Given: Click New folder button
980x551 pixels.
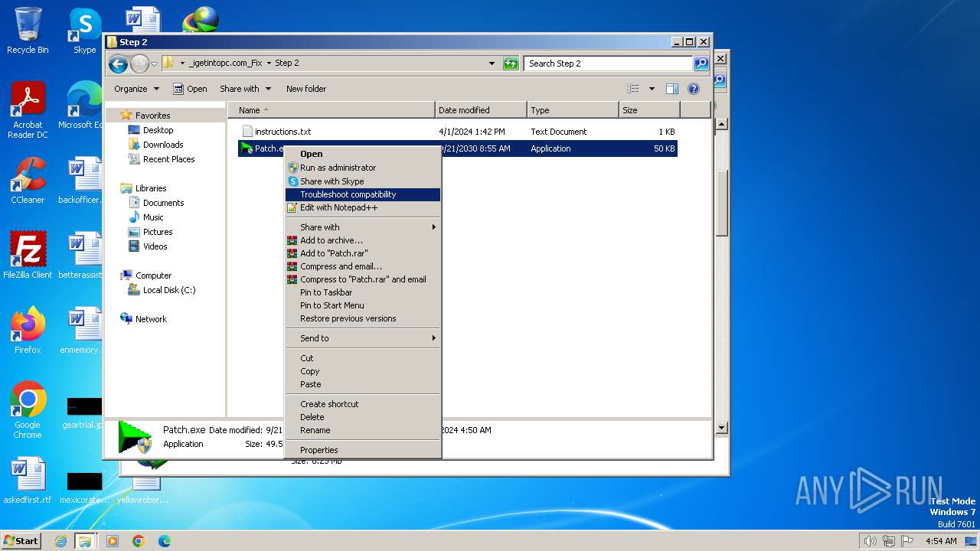Looking at the screenshot, I should coord(306,89).
